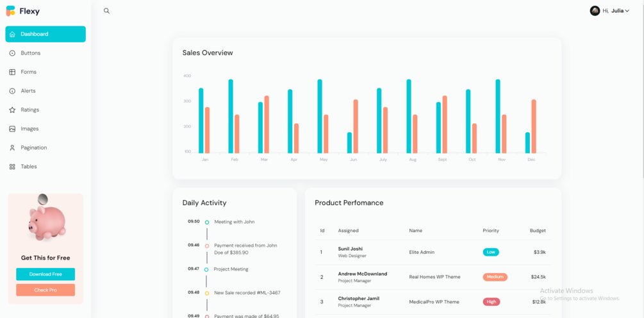644x318 pixels.
Task: Select the Forms grid icon
Action: (12, 72)
